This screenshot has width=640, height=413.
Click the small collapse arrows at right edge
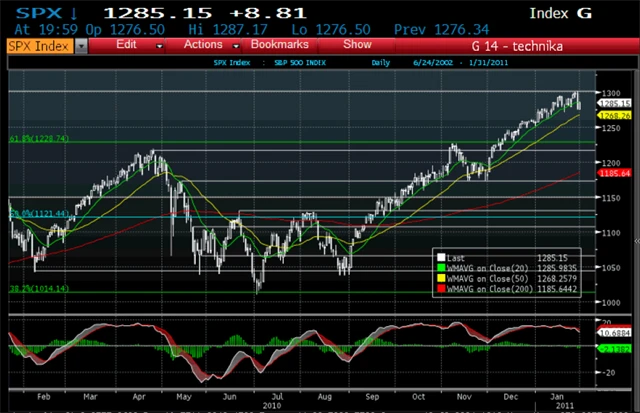pos(637,242)
